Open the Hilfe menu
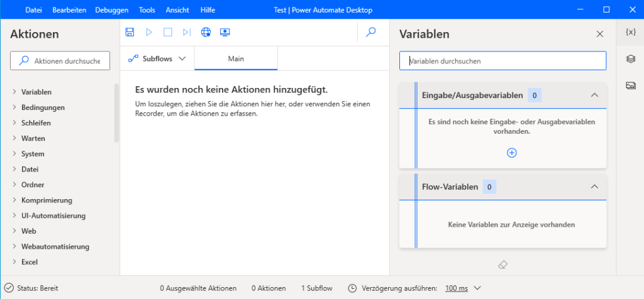644x299 pixels. 208,10
